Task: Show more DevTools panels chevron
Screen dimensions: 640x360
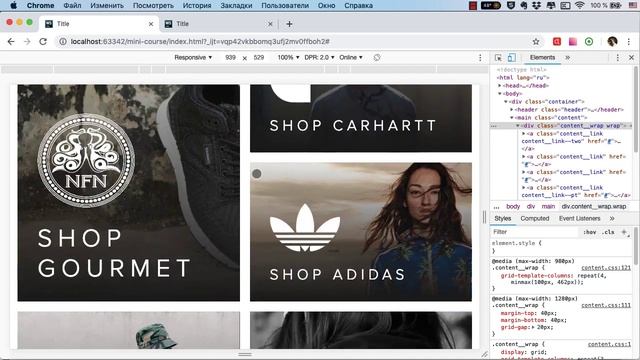Action: [567, 58]
